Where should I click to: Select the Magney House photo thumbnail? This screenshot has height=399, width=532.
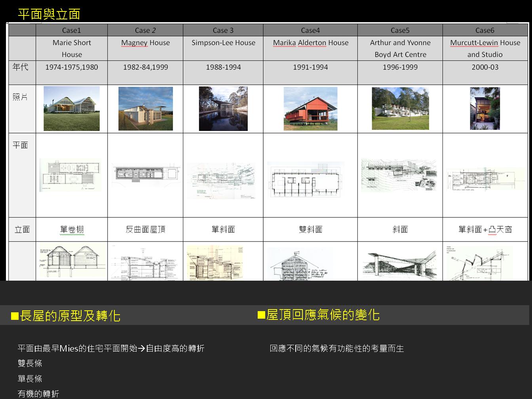pos(146,108)
